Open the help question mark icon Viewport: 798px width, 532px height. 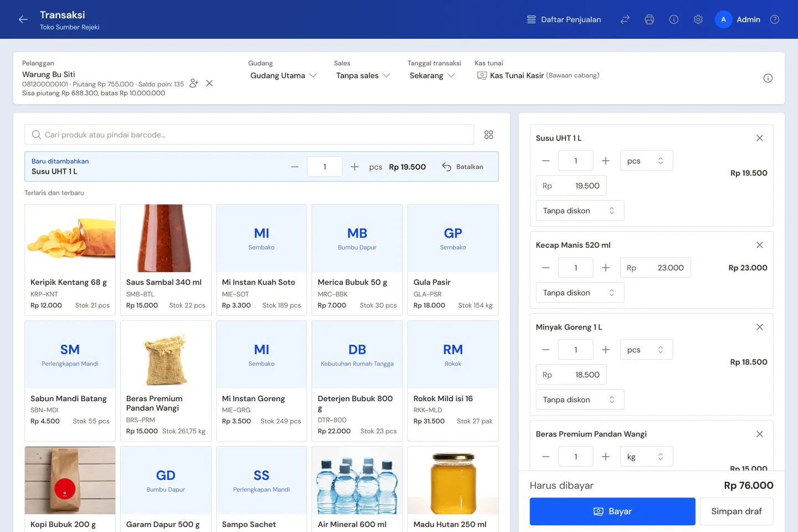[775, 19]
